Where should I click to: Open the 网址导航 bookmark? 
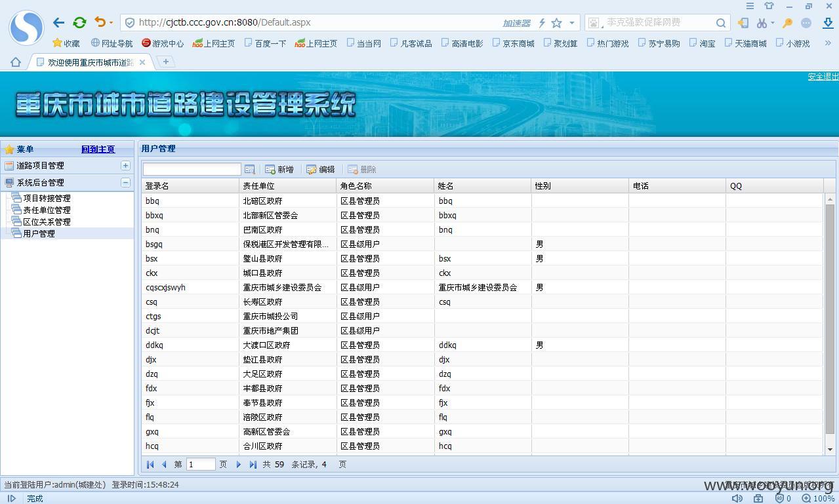(x=112, y=43)
